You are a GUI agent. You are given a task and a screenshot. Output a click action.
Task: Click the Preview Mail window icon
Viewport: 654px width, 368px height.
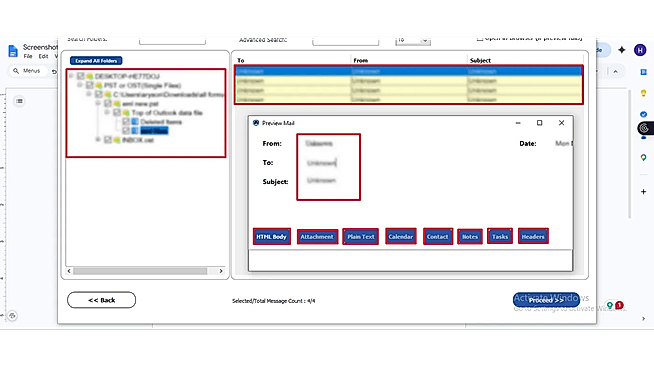tap(256, 123)
